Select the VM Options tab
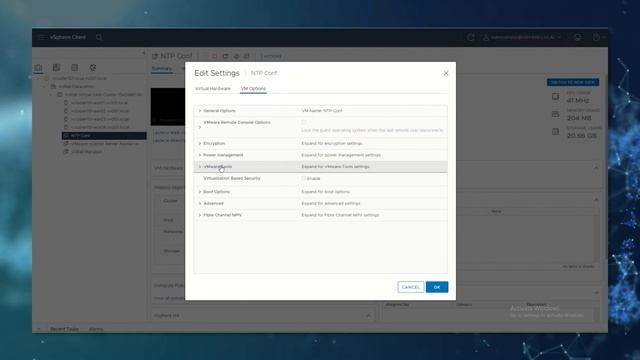The height and width of the screenshot is (360, 640). tap(253, 89)
